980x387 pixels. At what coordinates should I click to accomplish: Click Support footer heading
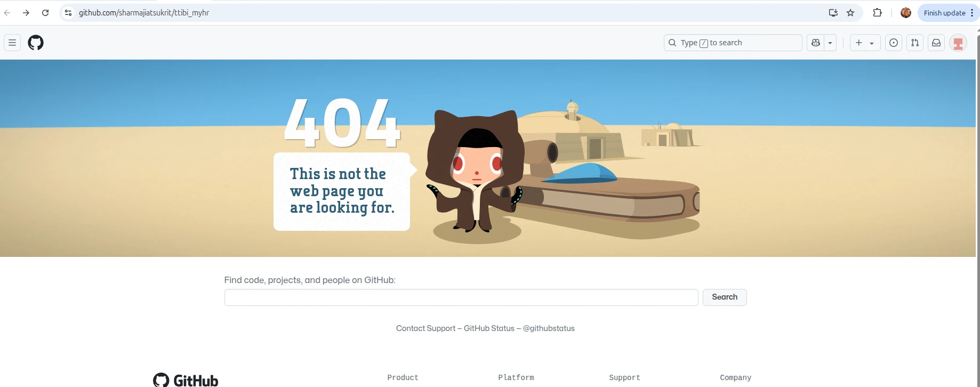624,377
